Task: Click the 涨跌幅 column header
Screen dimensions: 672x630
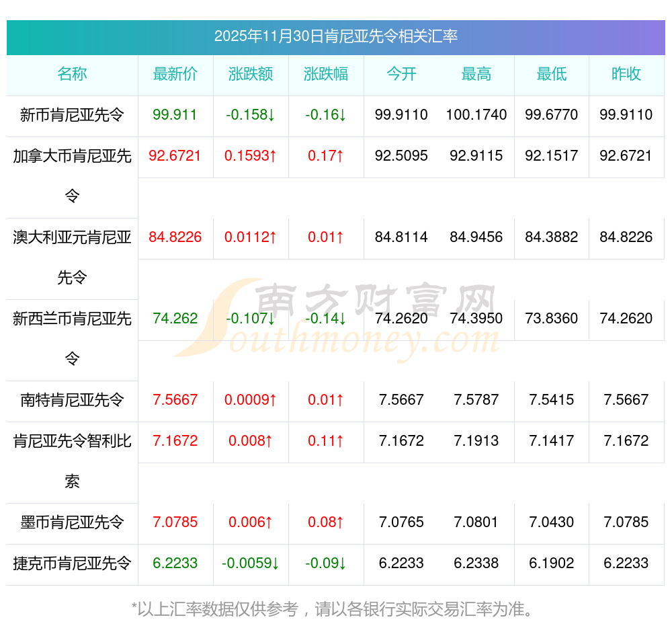Action: (326, 74)
